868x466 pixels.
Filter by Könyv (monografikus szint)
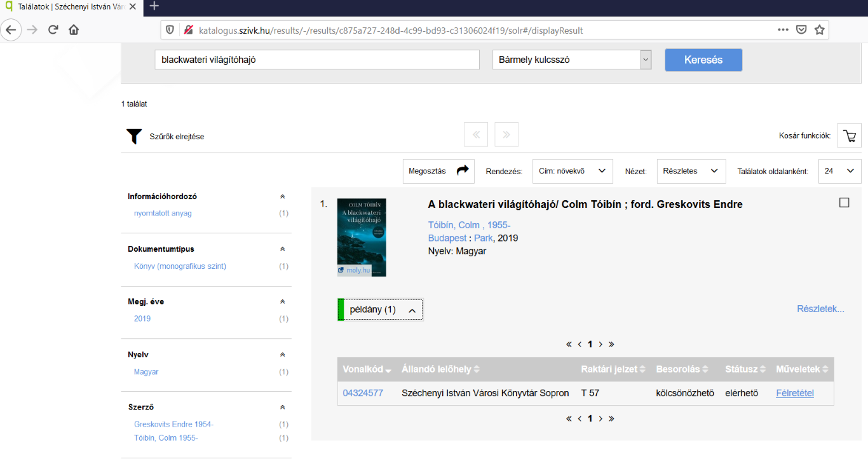(x=180, y=266)
